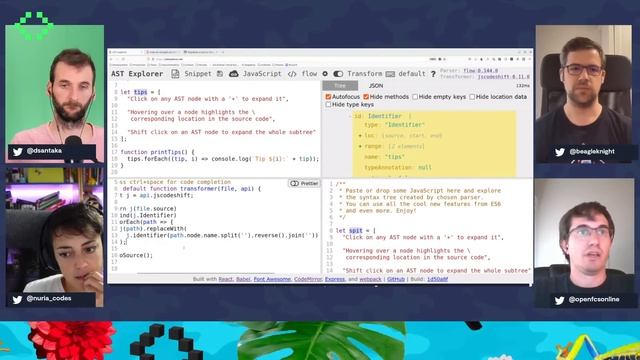Open the default keymap dropdown

click(412, 74)
